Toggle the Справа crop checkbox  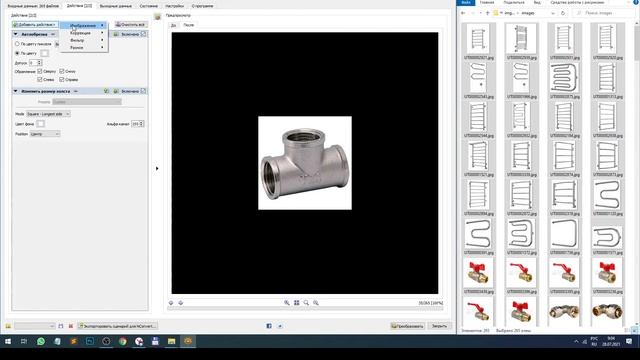[x=62, y=80]
